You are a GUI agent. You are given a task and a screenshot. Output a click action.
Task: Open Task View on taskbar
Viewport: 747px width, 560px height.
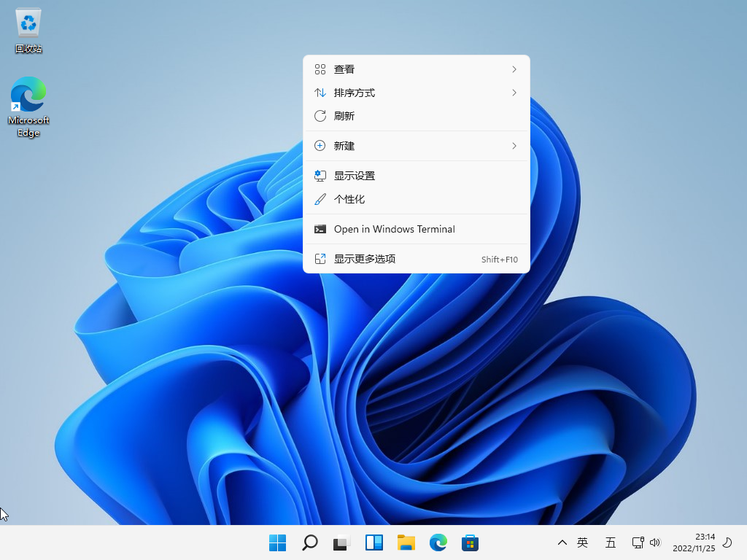click(341, 542)
